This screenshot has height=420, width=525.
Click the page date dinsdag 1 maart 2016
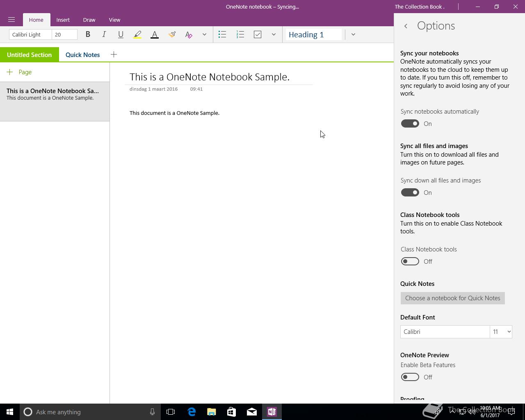click(153, 89)
